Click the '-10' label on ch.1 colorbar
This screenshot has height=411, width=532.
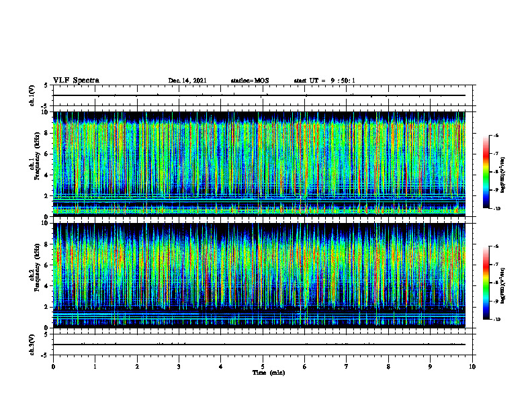pos(496,209)
